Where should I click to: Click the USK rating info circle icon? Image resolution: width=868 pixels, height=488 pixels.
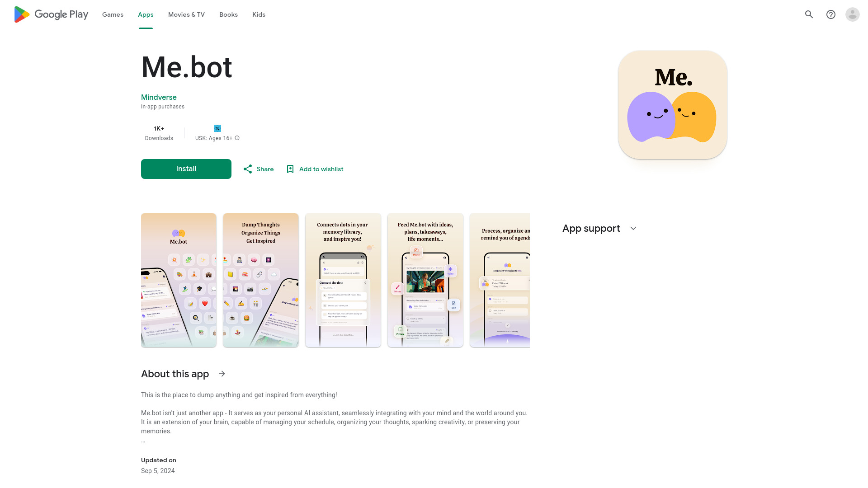[237, 138]
